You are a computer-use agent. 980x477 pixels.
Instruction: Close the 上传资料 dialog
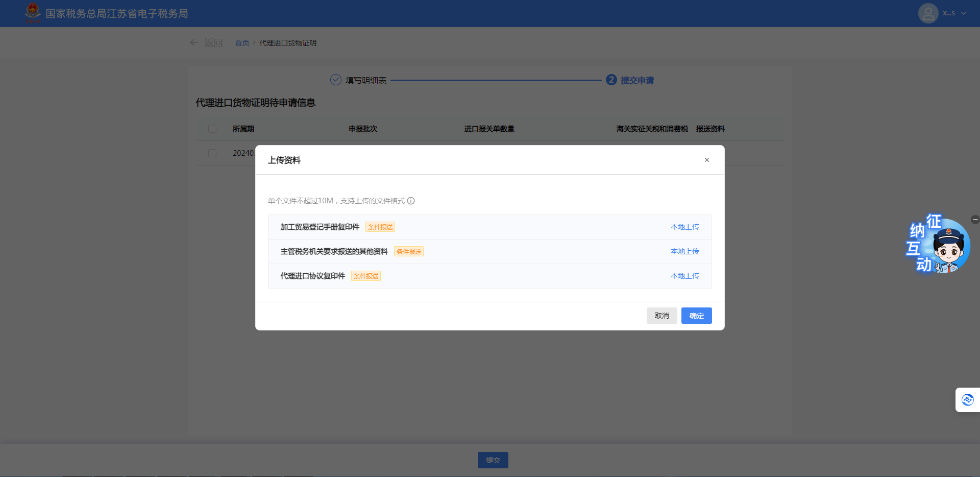point(707,160)
